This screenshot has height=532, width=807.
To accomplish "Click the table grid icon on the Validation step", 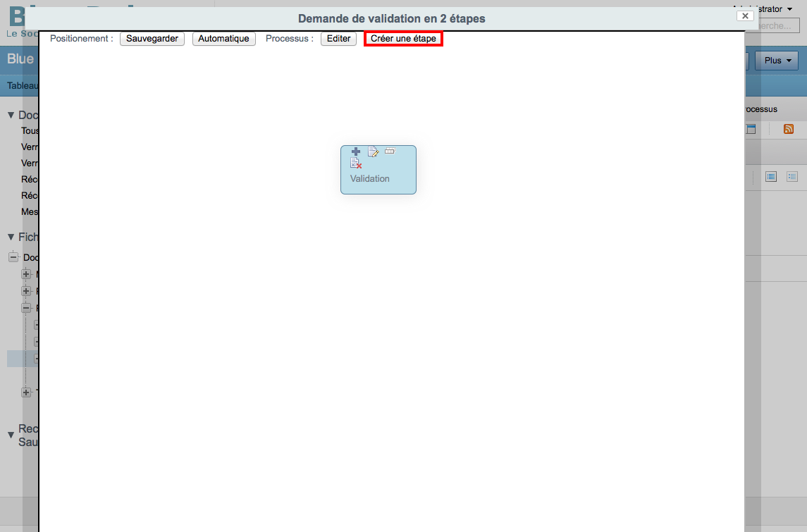I will pos(390,151).
